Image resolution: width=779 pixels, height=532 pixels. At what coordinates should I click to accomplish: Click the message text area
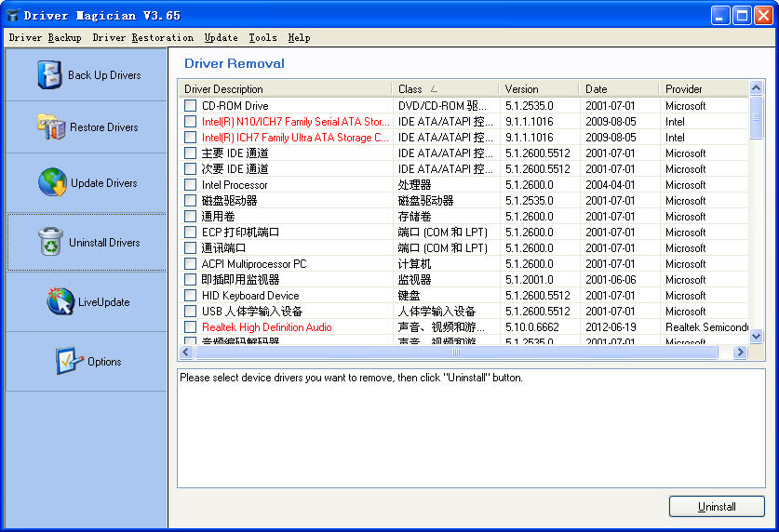(x=471, y=428)
